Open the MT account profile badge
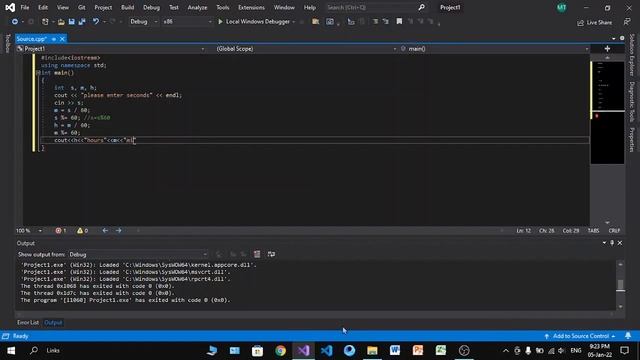This screenshot has height=360, width=640. 562,7
